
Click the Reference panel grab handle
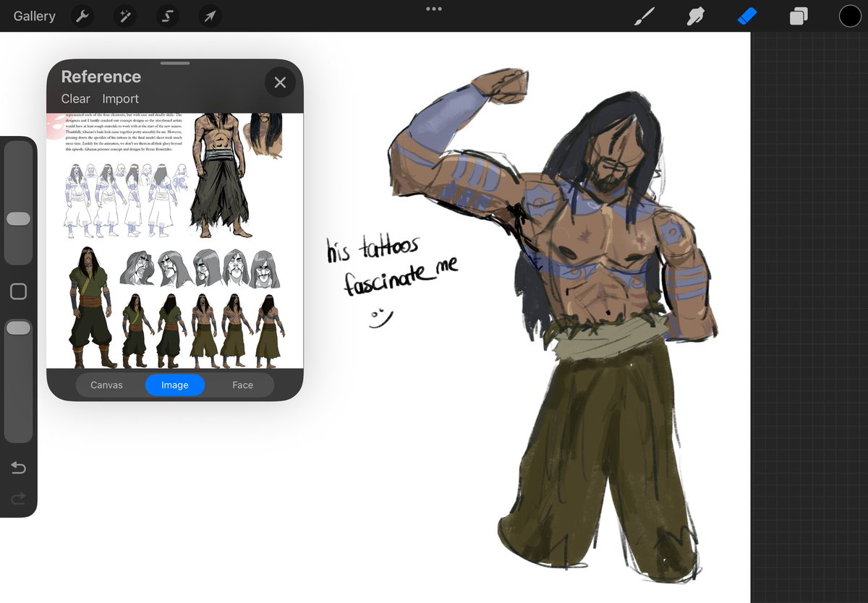pyautogui.click(x=175, y=64)
